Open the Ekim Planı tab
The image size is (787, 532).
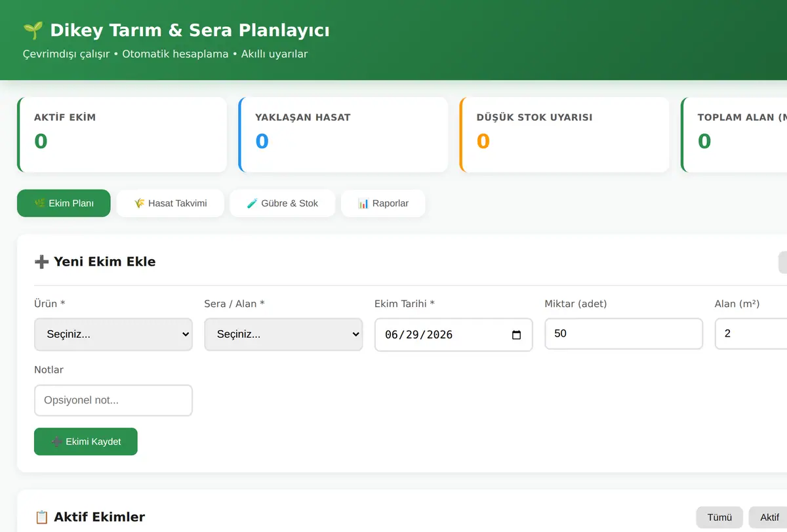pyautogui.click(x=64, y=203)
